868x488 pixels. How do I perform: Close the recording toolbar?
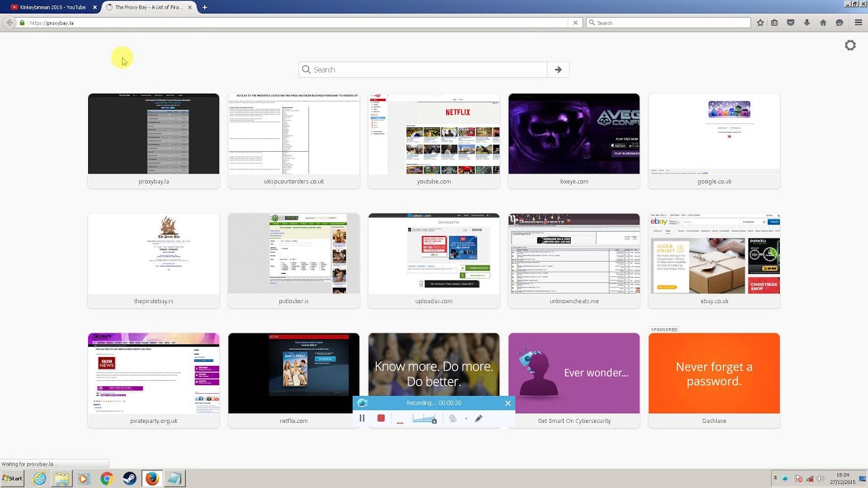(x=508, y=403)
